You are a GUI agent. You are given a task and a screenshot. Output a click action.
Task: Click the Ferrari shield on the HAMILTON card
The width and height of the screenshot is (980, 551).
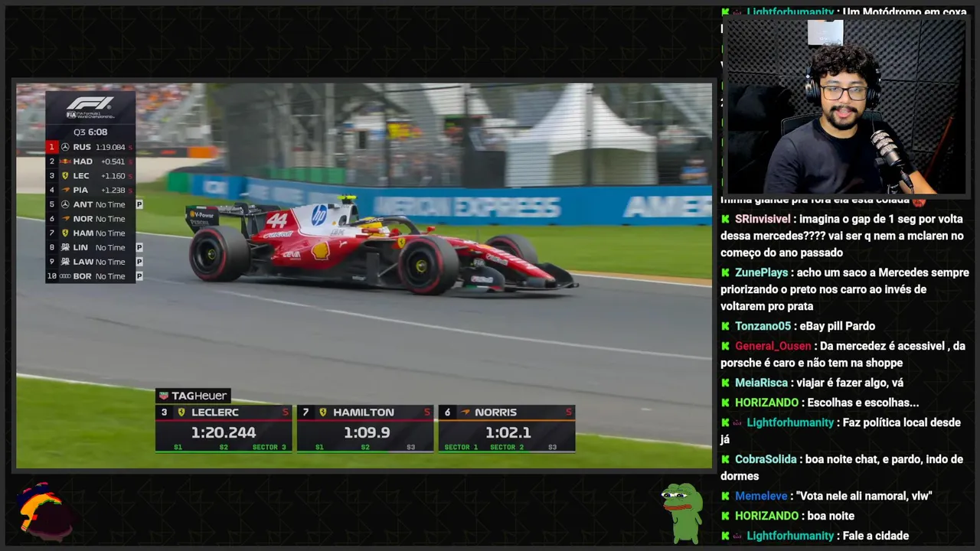323,412
